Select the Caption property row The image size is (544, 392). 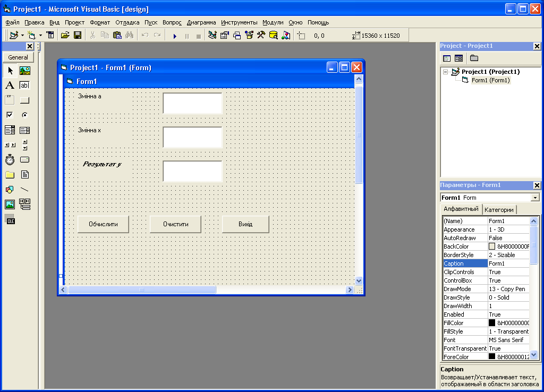(486, 263)
